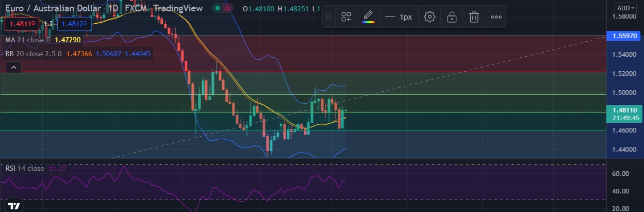Toggle the drawing lock icon
Screen dimensions: 644x212
click(x=452, y=17)
